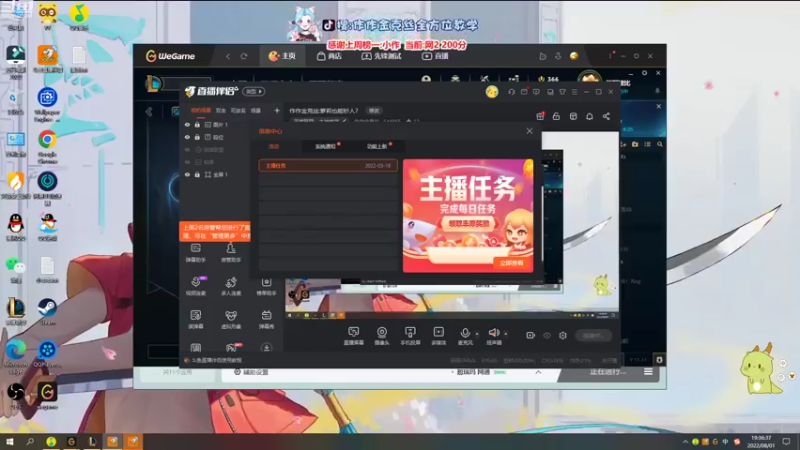Toggle preview eye icon beside settings gear
The height and width of the screenshot is (450, 800).
[x=547, y=335]
